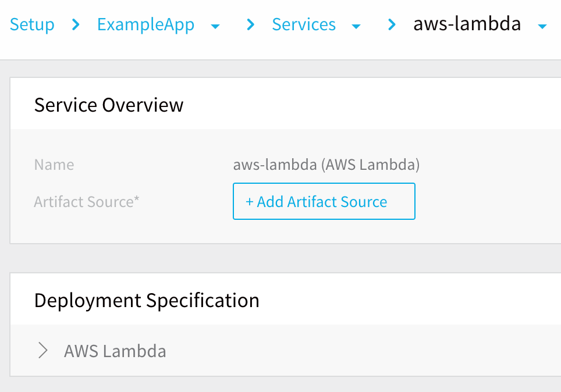
Task: Select the aws-lambda (AWS Lambda) name value
Action: tap(326, 165)
